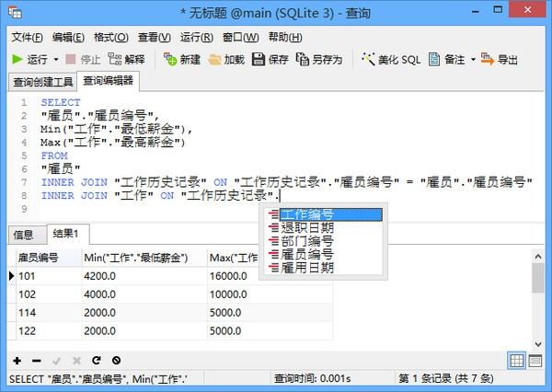Click Beautify SQL (美化 SQL) wand
This screenshot has height=392, width=552.
[391, 59]
